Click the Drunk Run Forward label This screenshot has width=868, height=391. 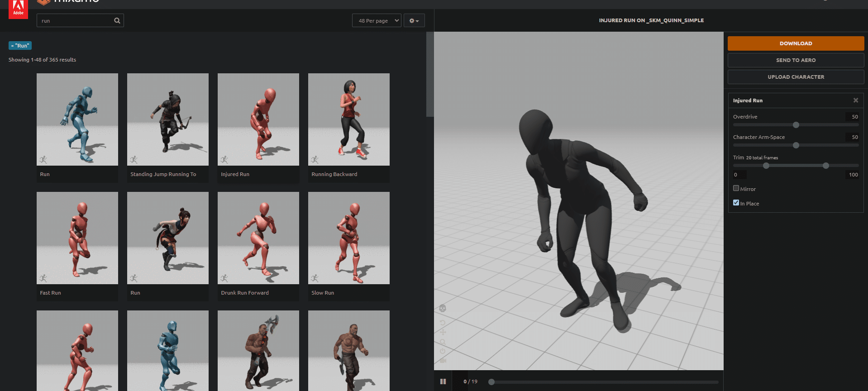(245, 293)
